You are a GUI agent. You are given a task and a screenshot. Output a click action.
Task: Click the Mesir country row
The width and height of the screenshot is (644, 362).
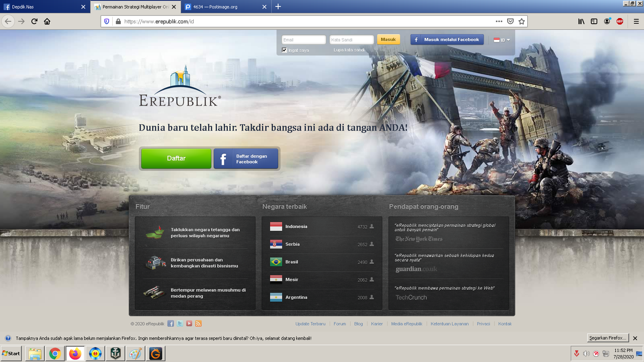(x=322, y=280)
